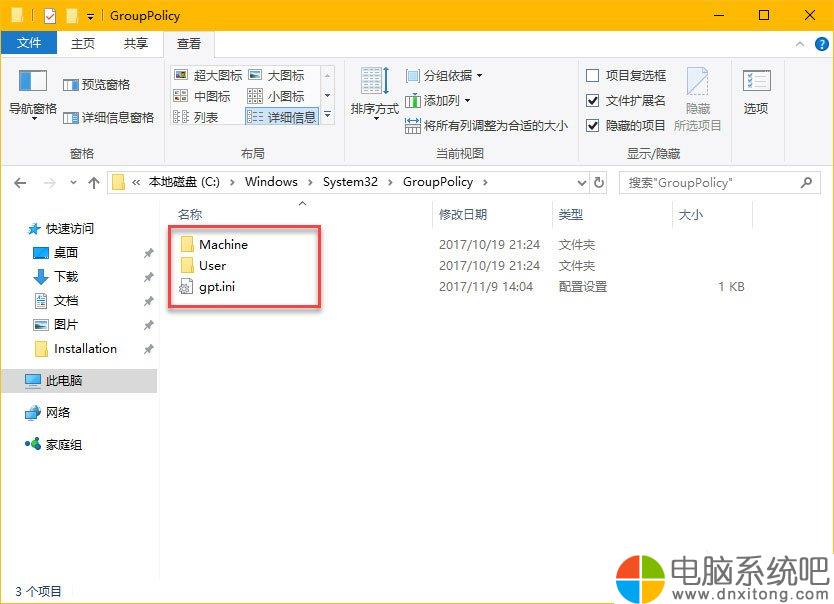The height and width of the screenshot is (604, 834).
Task: Uncheck Hidden items (隐藏的项目) checkbox
Action: 593,125
